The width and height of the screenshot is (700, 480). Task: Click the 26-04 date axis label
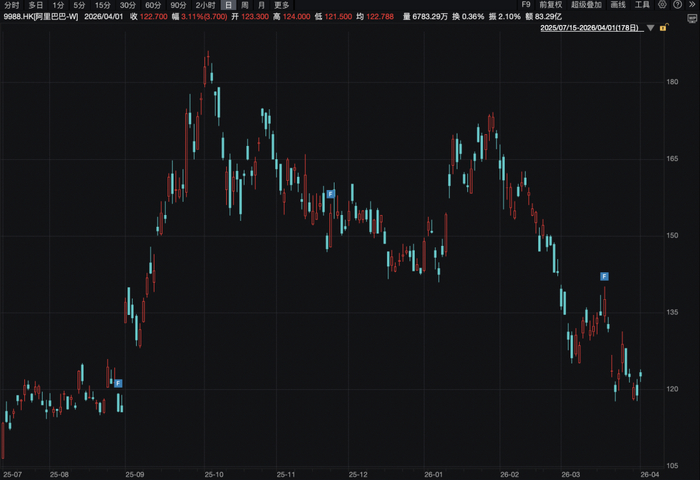coord(650,475)
